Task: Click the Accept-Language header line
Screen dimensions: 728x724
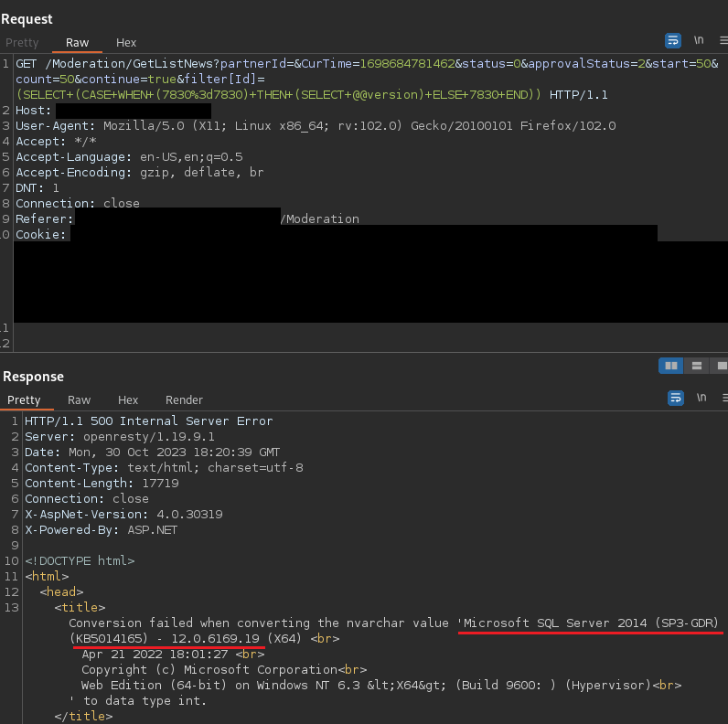Action: pyautogui.click(x=129, y=157)
